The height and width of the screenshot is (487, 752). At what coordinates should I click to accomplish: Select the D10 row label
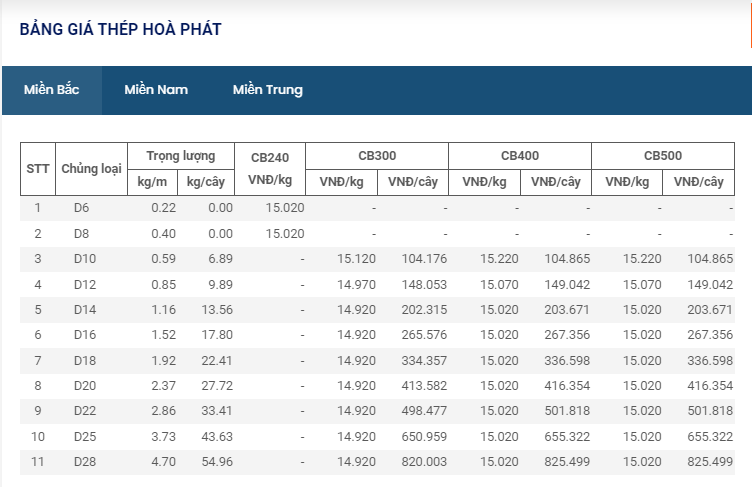point(85,259)
